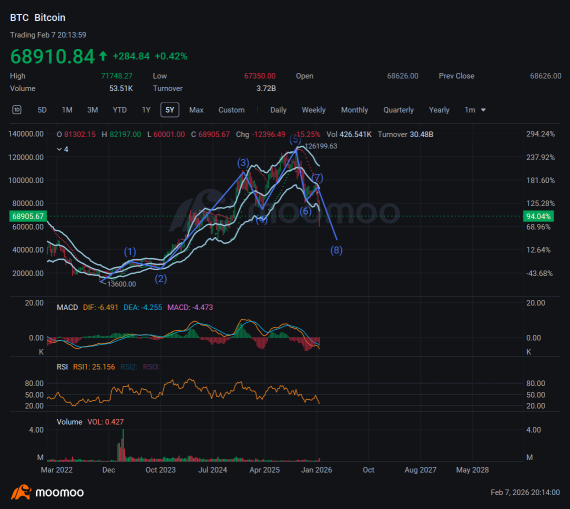The height and width of the screenshot is (509, 570).
Task: Switch chart to Quarterly candles
Action: (398, 110)
